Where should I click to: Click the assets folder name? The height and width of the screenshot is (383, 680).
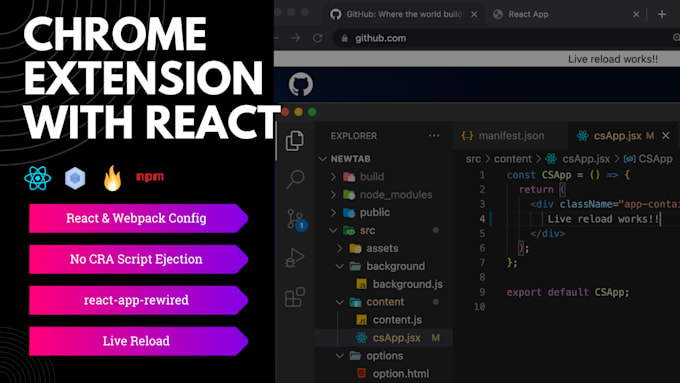(382, 248)
